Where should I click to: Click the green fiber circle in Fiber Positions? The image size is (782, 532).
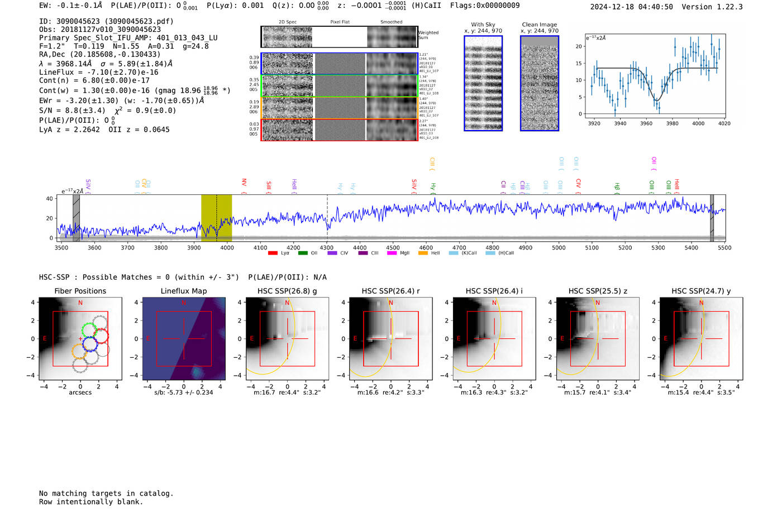(89, 329)
